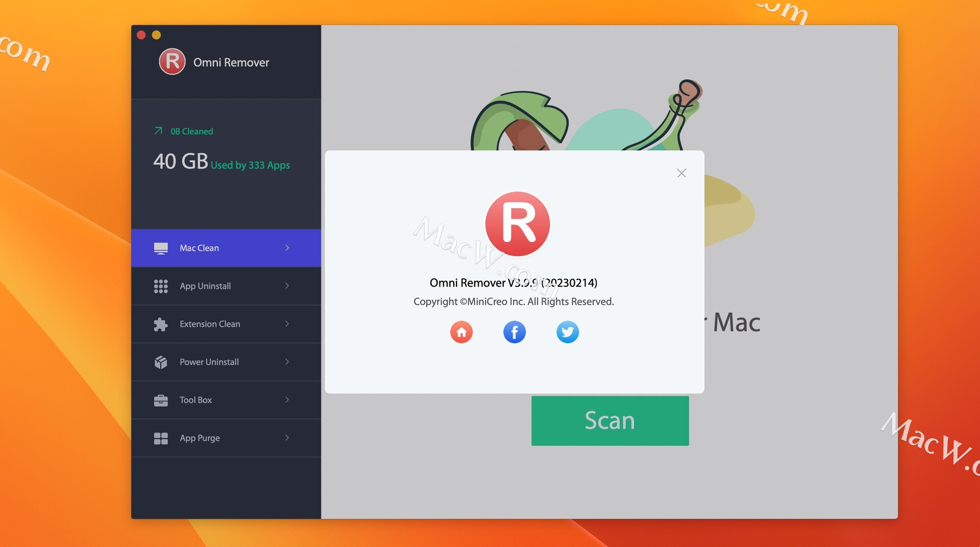This screenshot has width=980, height=547.
Task: Click the Used by 333 Apps text
Action: [x=250, y=165]
